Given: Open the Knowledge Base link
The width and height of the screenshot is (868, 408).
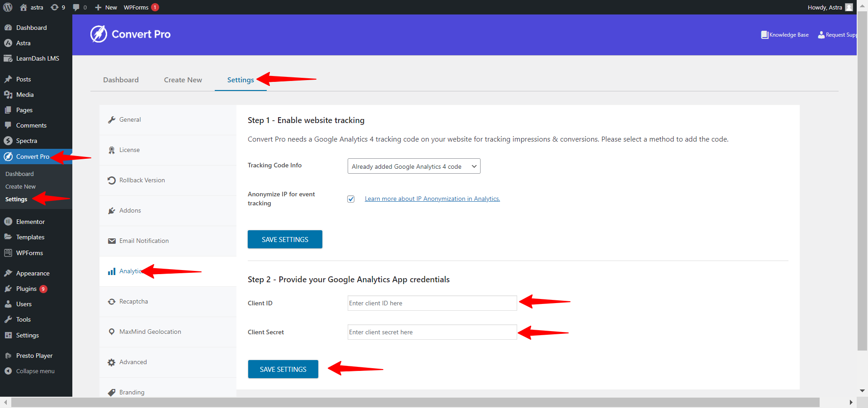Looking at the screenshot, I should click(x=785, y=35).
